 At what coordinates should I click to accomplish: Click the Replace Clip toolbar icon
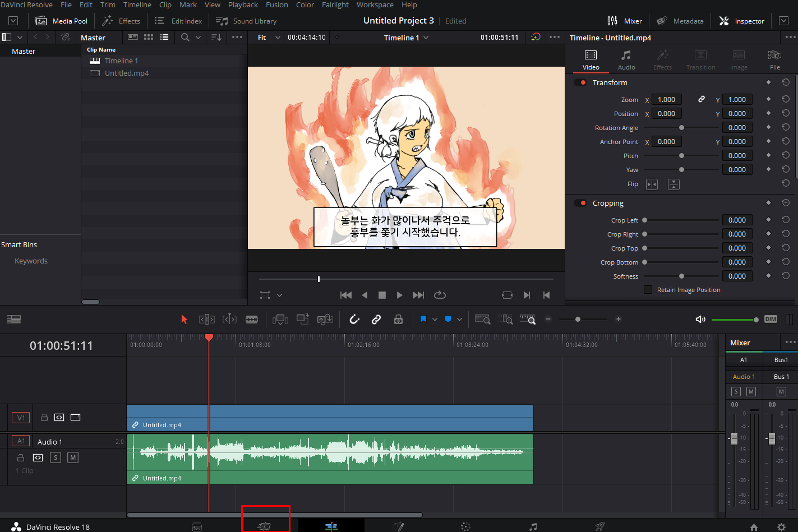pyautogui.click(x=325, y=319)
